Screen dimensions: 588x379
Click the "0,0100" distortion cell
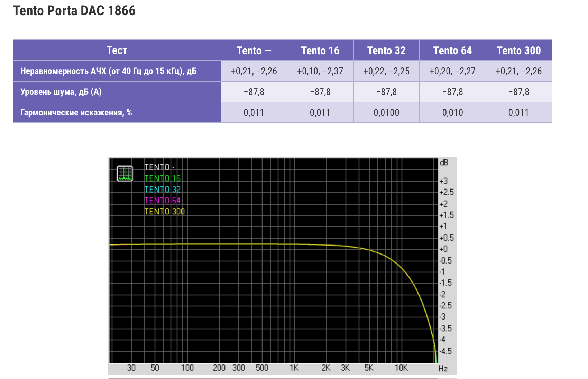(x=386, y=113)
